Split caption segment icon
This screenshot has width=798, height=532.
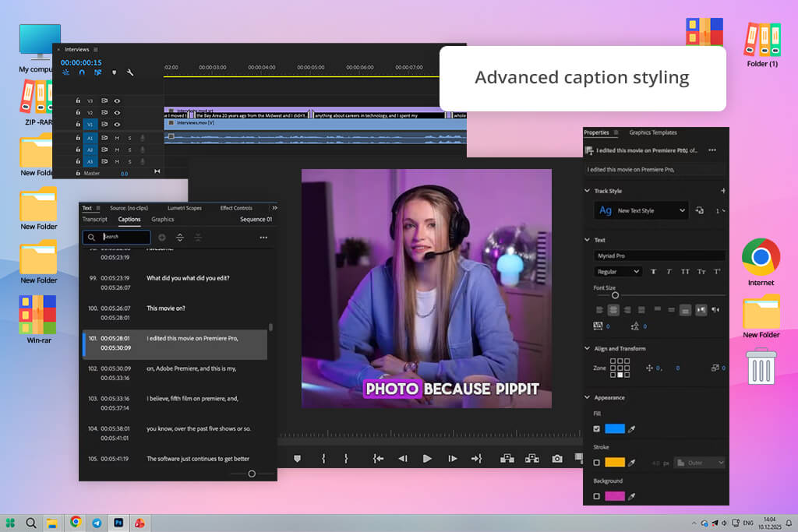pyautogui.click(x=180, y=237)
